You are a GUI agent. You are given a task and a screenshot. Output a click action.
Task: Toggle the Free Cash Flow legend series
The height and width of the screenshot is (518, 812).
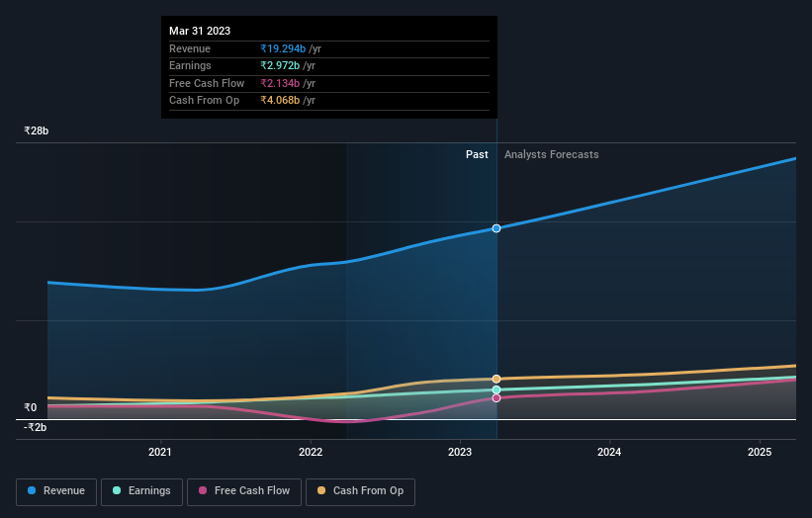[244, 491]
